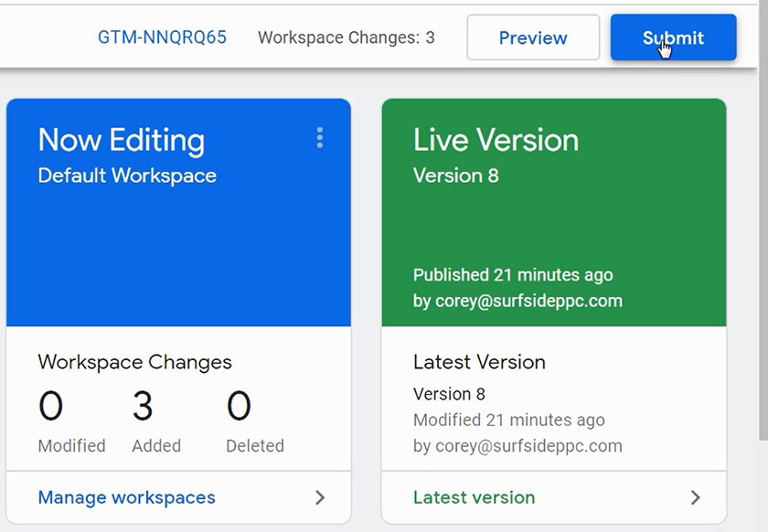Open the Manage workspaces link
768x532 pixels.
point(127,497)
